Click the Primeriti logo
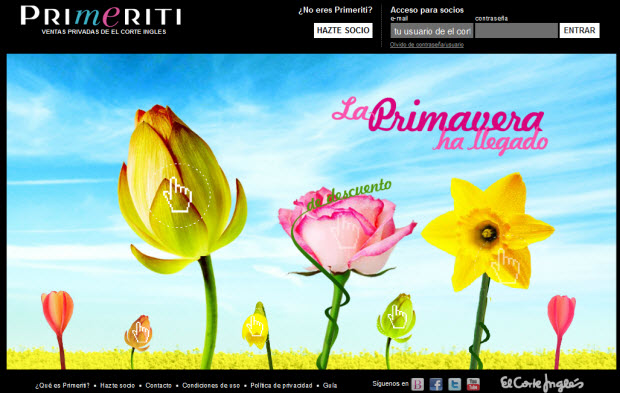This screenshot has width=620, height=393. 100,20
